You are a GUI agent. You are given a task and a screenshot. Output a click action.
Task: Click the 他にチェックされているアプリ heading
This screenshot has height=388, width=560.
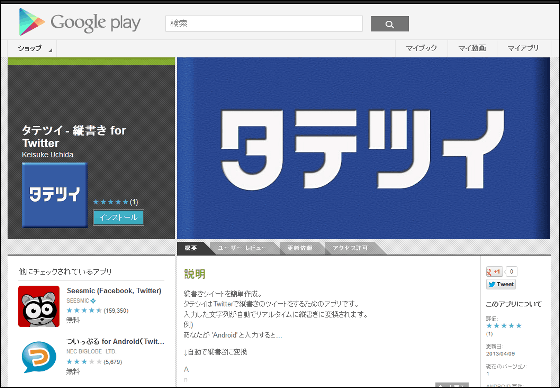[x=65, y=272]
